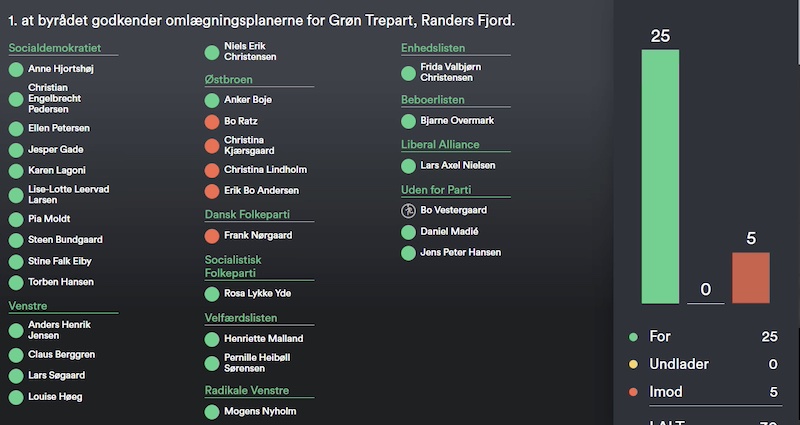Click the name Bjarne Overmark

(x=457, y=121)
